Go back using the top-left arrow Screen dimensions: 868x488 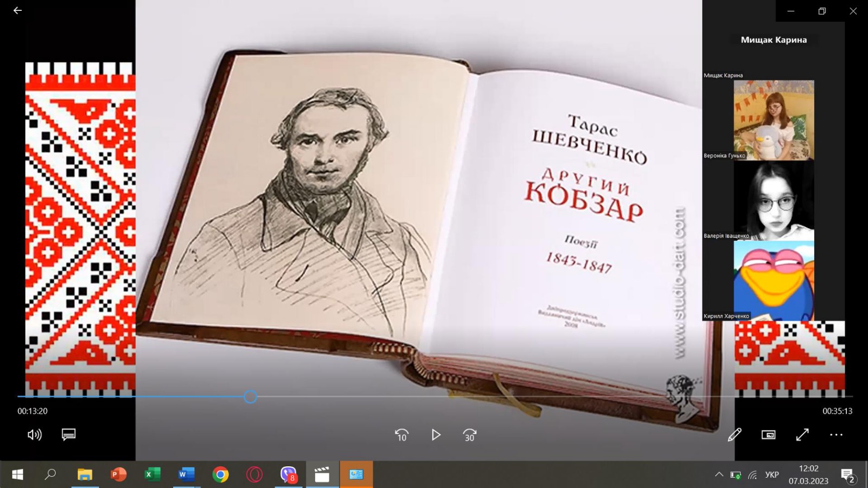point(17,10)
